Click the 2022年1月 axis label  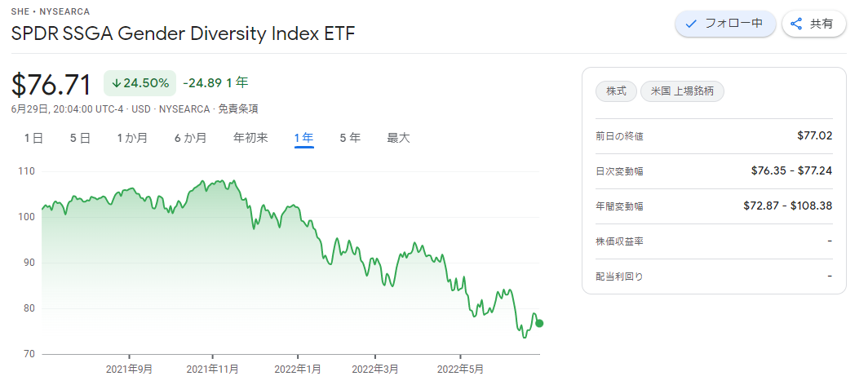298,369
